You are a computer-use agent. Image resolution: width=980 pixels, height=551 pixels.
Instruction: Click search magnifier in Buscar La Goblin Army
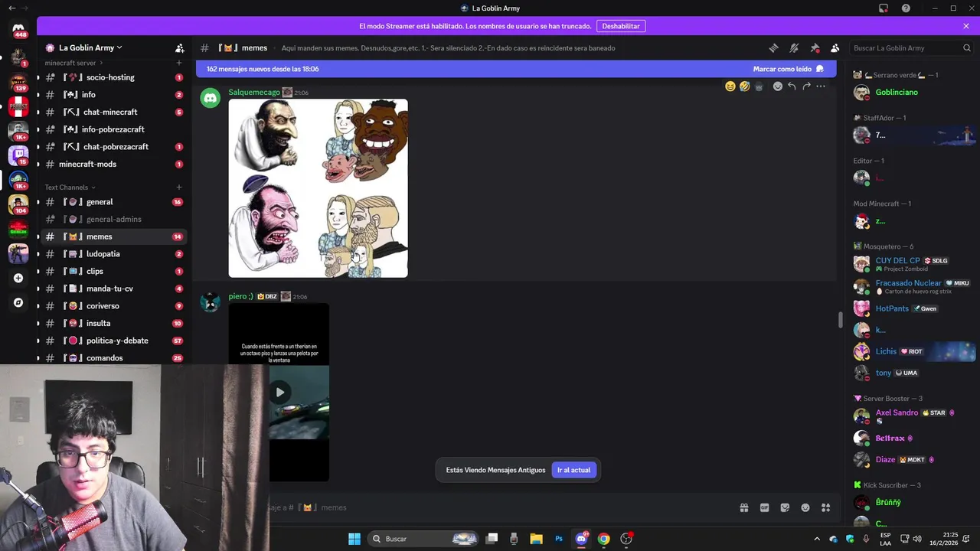point(966,47)
